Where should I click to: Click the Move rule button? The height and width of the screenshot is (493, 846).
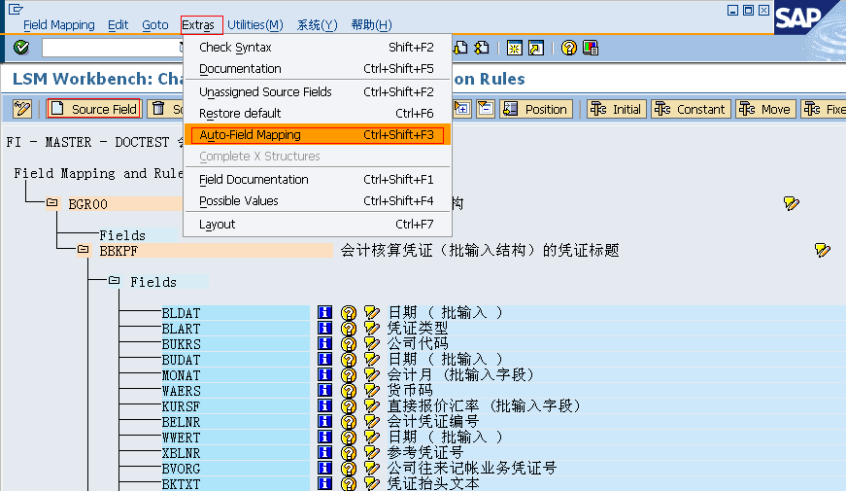point(765,109)
